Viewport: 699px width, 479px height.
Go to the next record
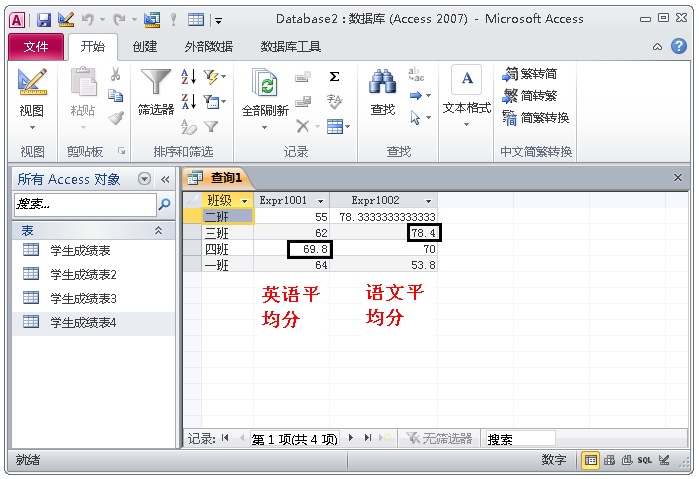coord(351,438)
